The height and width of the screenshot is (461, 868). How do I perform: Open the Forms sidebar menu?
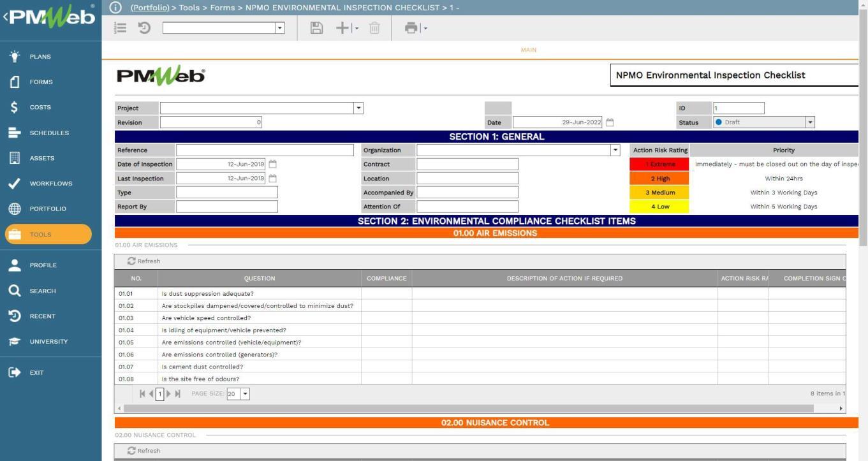point(41,82)
